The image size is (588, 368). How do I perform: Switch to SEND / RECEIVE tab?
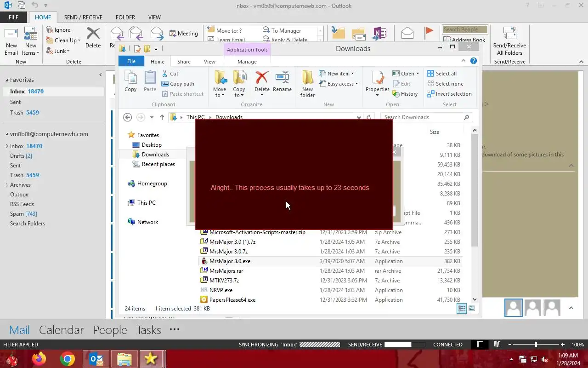tap(83, 17)
